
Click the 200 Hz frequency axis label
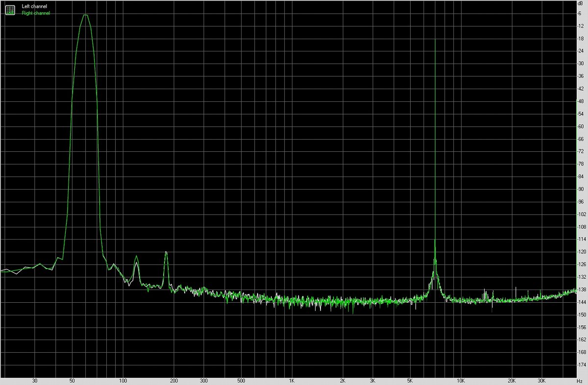pyautogui.click(x=174, y=381)
